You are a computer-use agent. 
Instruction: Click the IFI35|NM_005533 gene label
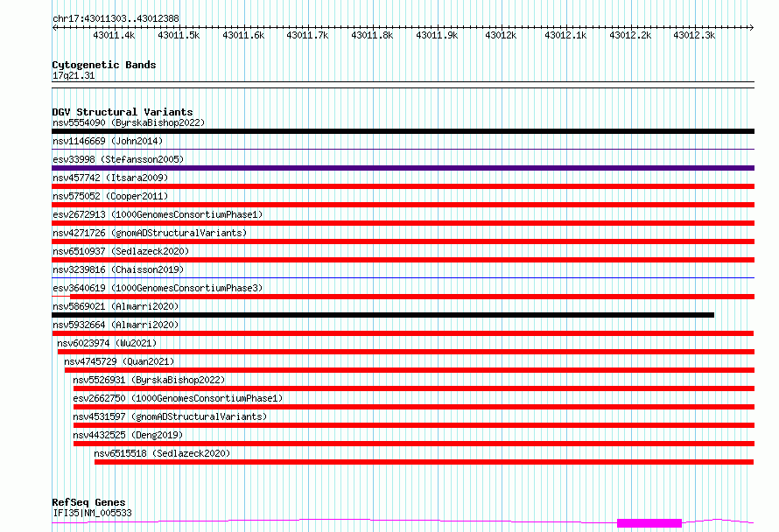tap(93, 513)
